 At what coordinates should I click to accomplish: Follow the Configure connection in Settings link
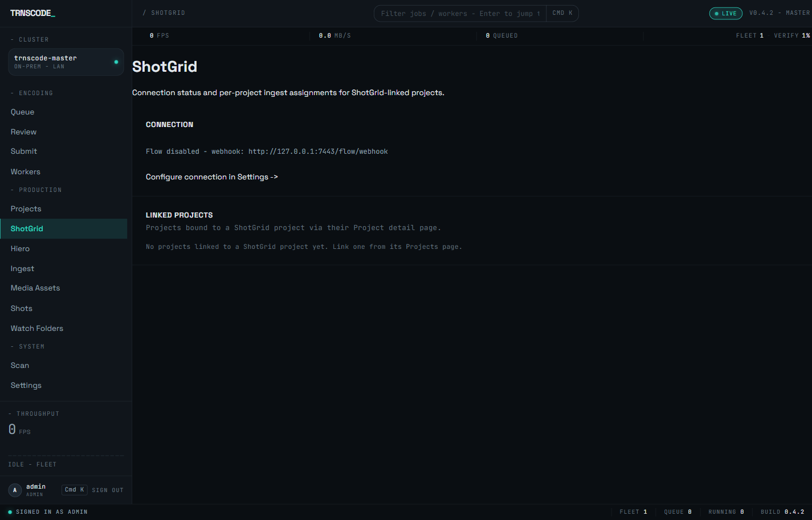212,177
